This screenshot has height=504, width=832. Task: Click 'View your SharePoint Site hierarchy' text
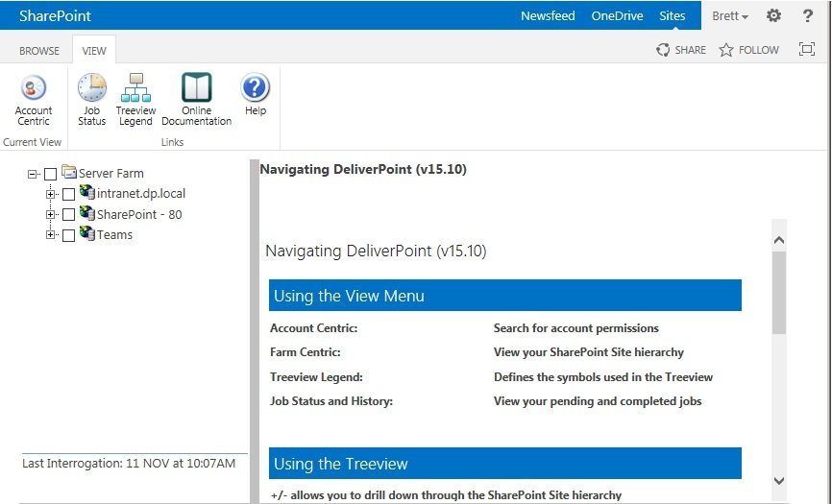[x=588, y=352]
